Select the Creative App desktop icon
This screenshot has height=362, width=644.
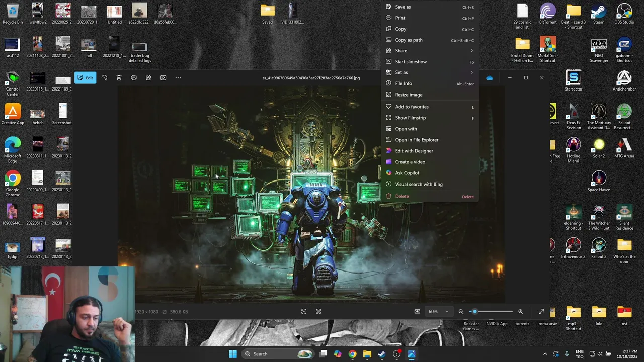[13, 114]
